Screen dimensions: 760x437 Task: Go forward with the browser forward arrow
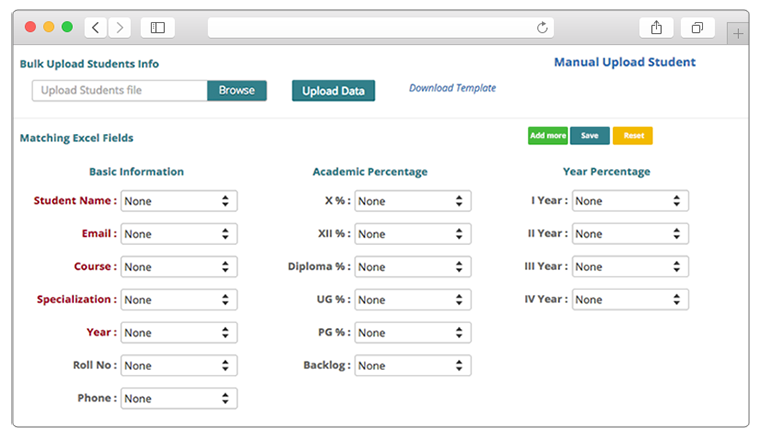(x=120, y=28)
